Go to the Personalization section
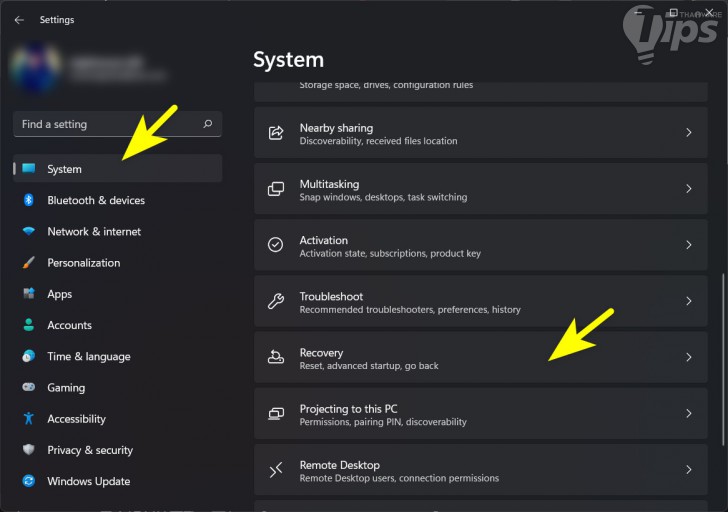 point(84,263)
